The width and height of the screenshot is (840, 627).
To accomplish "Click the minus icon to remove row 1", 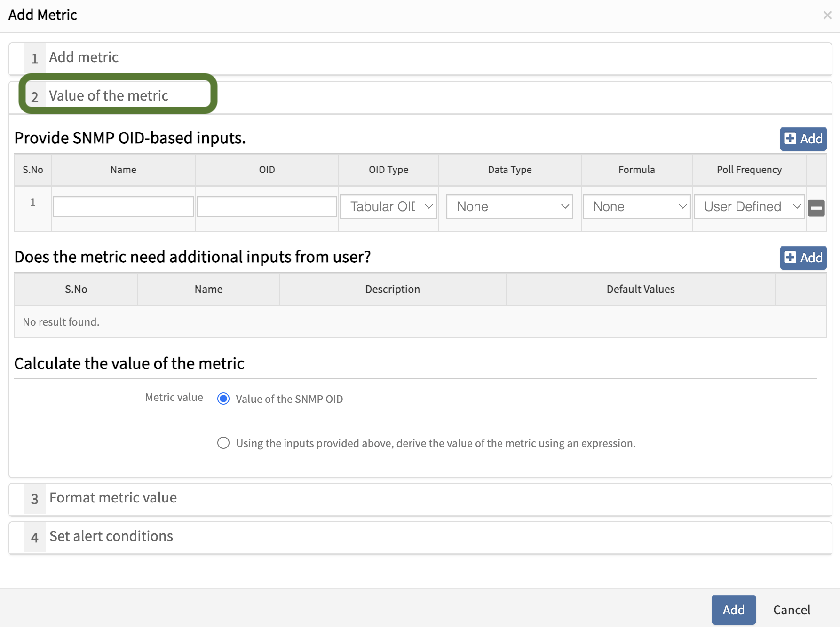I will click(x=816, y=208).
